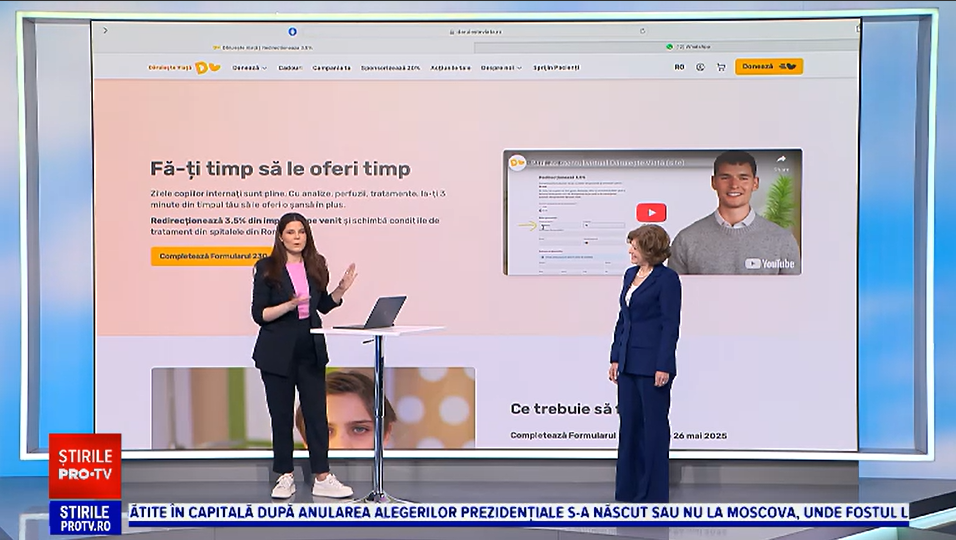
Task: Click the browser forward arrow
Action: 105,30
